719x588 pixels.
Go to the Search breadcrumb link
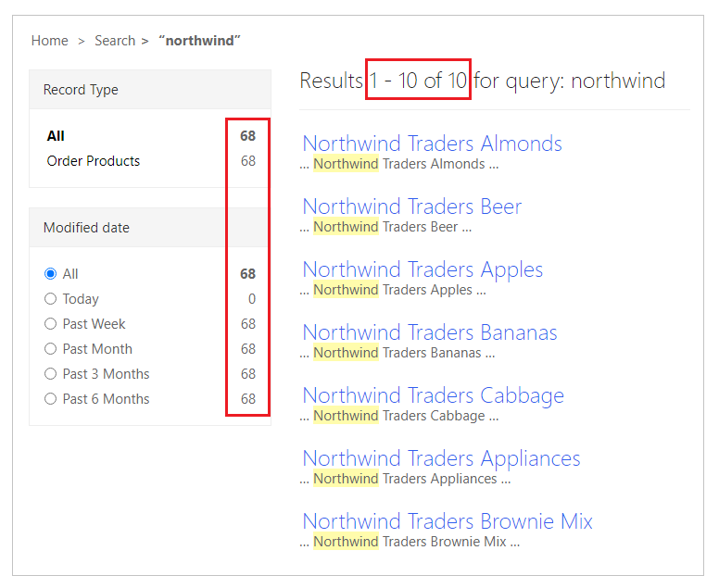click(x=115, y=41)
